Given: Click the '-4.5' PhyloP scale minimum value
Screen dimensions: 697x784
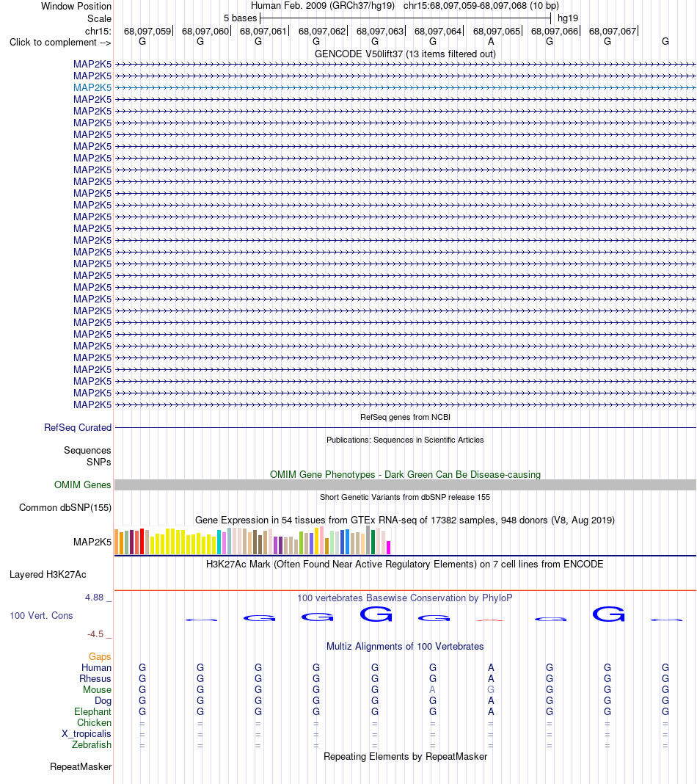Looking at the screenshot, I should (x=95, y=634).
